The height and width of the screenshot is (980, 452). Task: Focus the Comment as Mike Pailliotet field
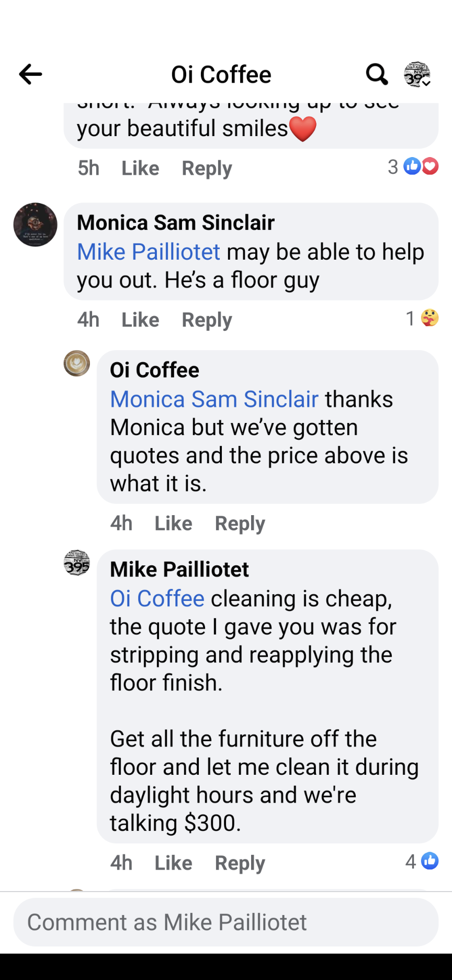225,922
